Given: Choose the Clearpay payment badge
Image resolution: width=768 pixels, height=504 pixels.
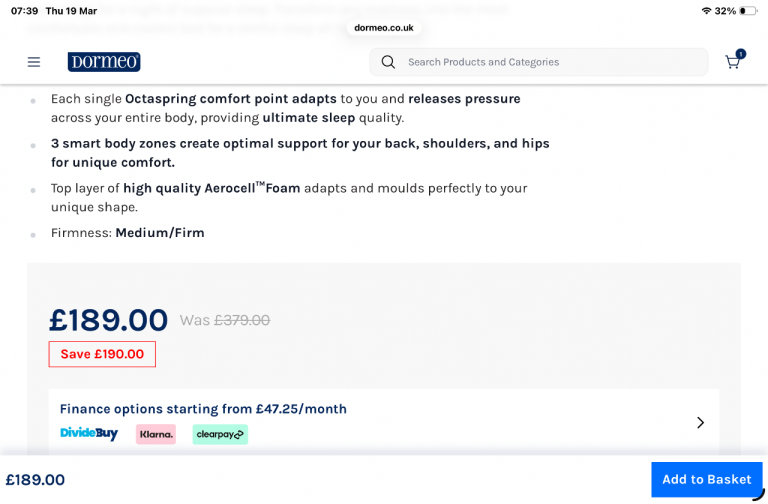Looking at the screenshot, I should [x=220, y=434].
